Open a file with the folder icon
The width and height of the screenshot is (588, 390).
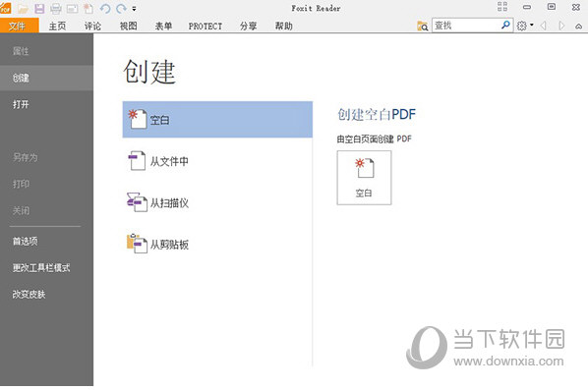point(23,8)
